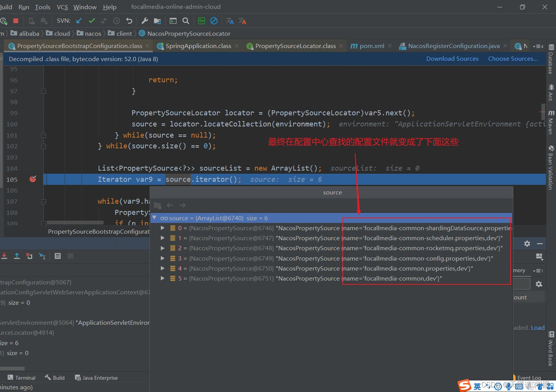Click Drop Frame icon in debugger
The height and width of the screenshot is (392, 556).
pos(29,256)
